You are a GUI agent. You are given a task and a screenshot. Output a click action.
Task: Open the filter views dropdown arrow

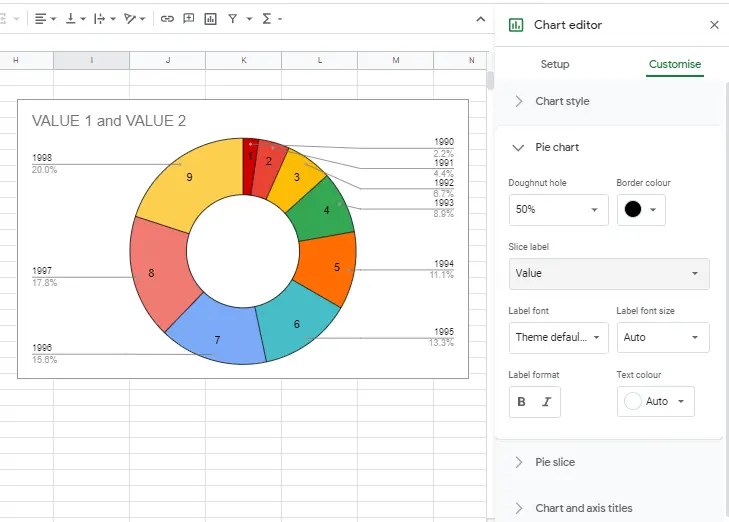coord(249,19)
